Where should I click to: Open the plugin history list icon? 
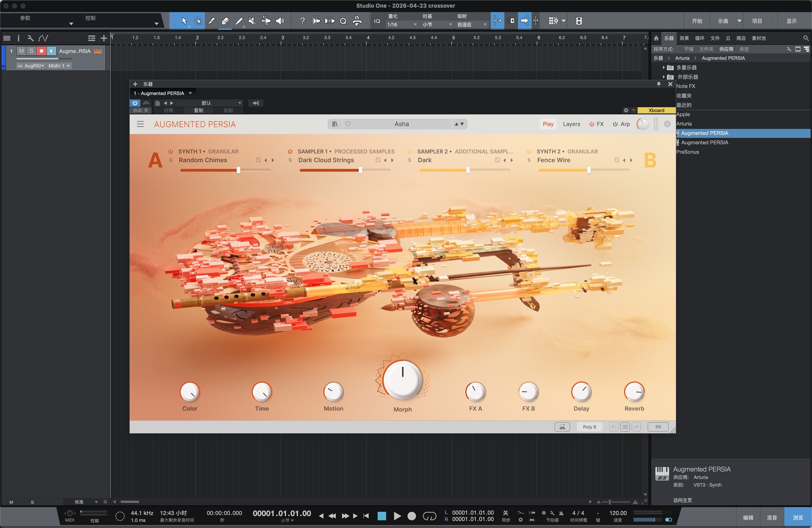tap(625, 427)
